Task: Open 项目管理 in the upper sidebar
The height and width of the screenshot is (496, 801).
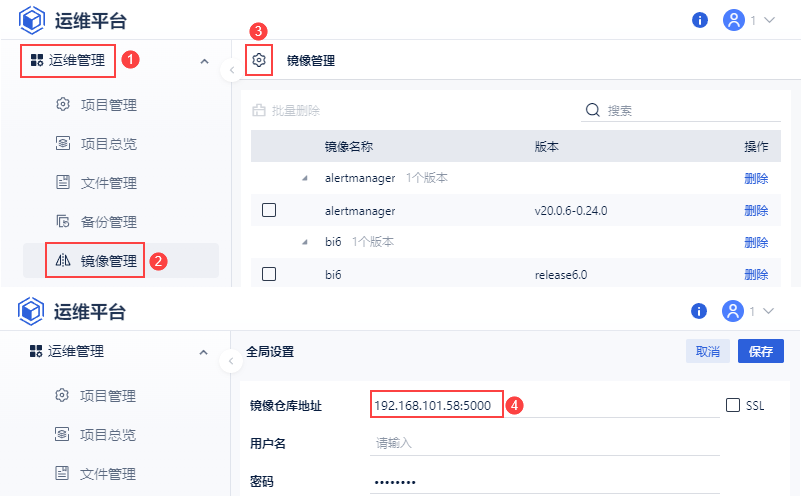Action: point(108,105)
